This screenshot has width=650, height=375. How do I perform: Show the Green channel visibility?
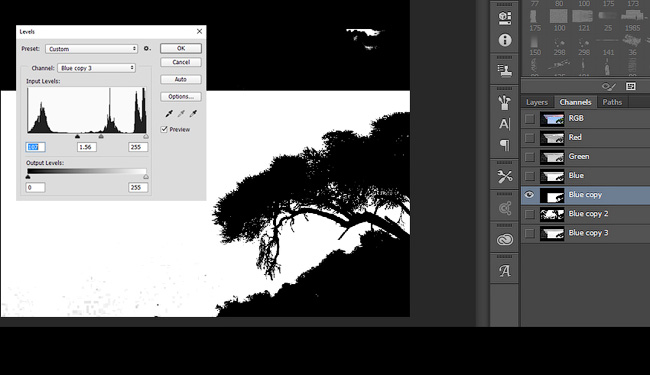(529, 157)
